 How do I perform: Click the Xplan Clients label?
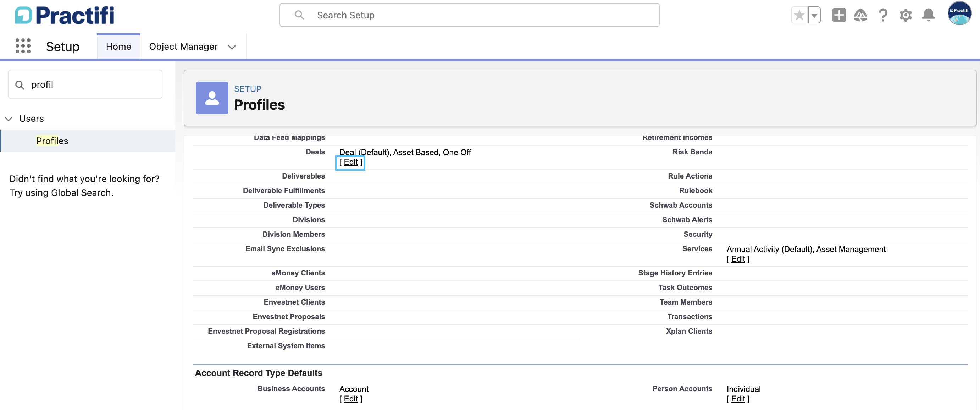pos(688,331)
